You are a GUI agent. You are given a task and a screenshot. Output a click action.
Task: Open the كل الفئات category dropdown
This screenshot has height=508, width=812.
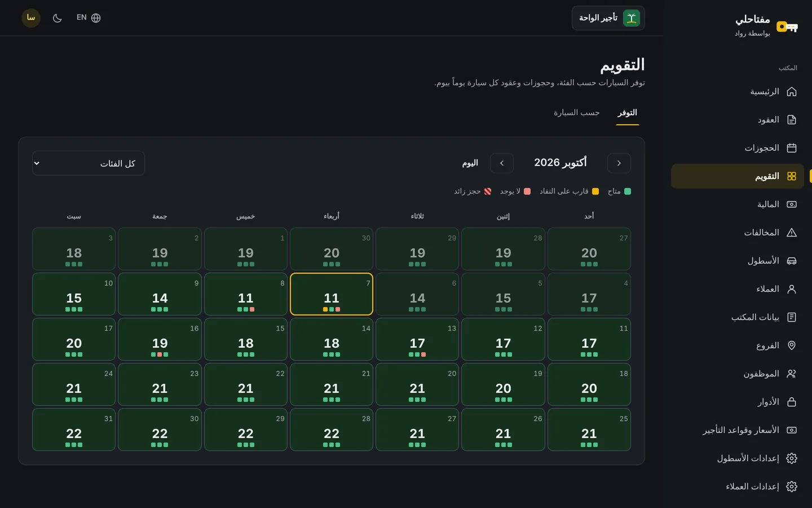point(89,163)
